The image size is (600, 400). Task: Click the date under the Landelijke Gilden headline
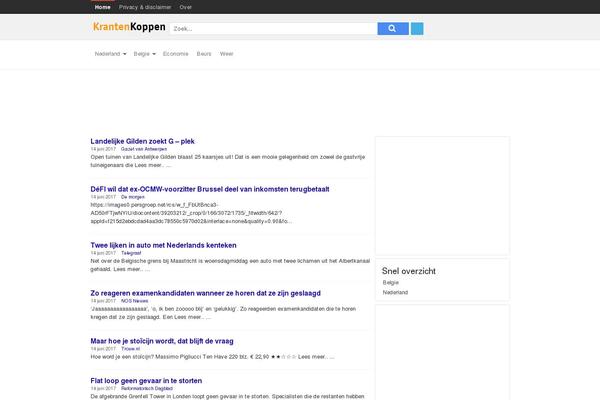coord(103,149)
